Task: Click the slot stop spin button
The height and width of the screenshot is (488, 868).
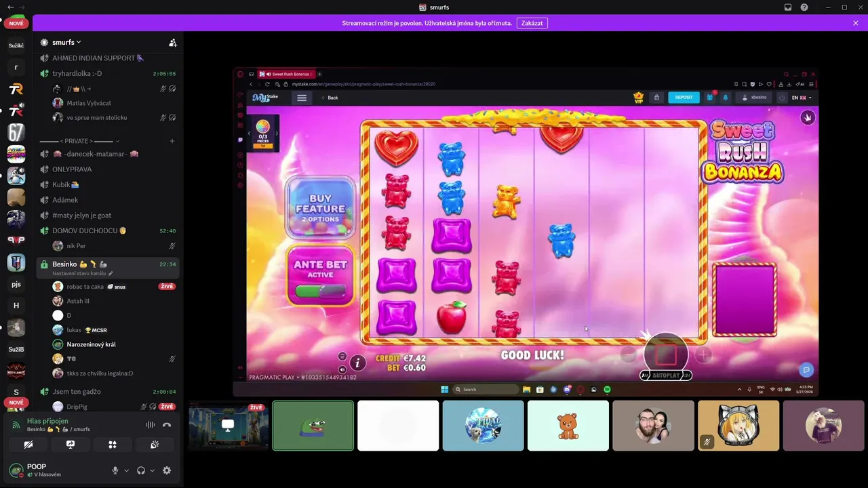Action: point(666,354)
